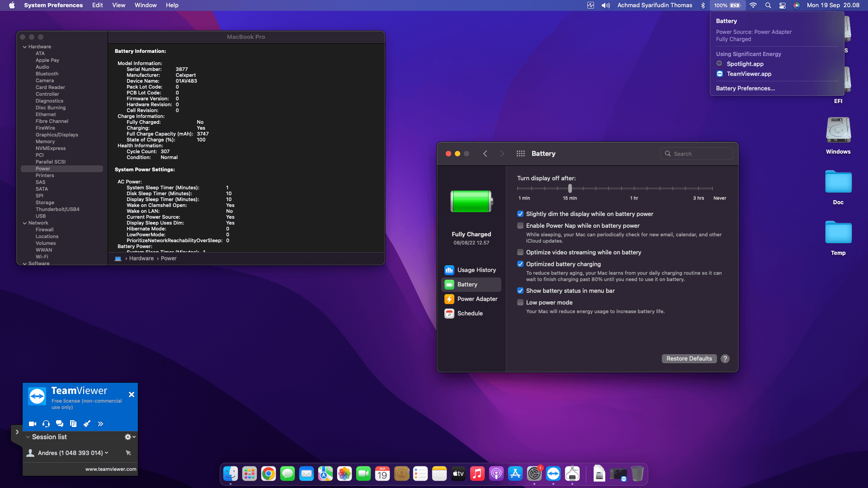This screenshot has width=868, height=488.
Task: Enable Power Nap while on battery power
Action: coord(520,225)
